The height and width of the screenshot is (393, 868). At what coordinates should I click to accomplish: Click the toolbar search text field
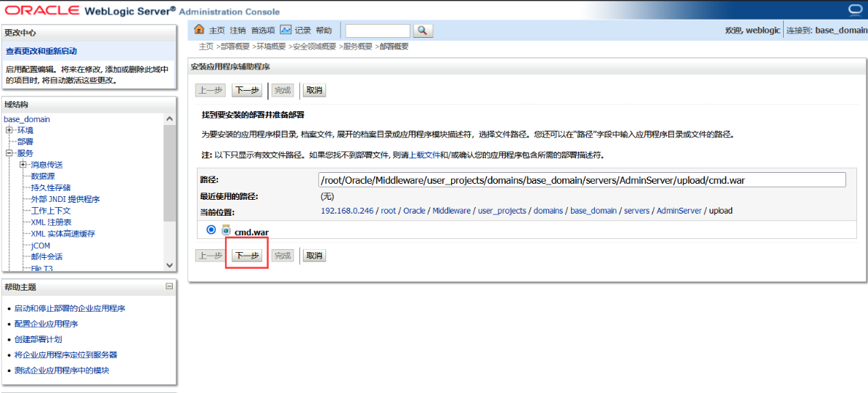pos(378,31)
